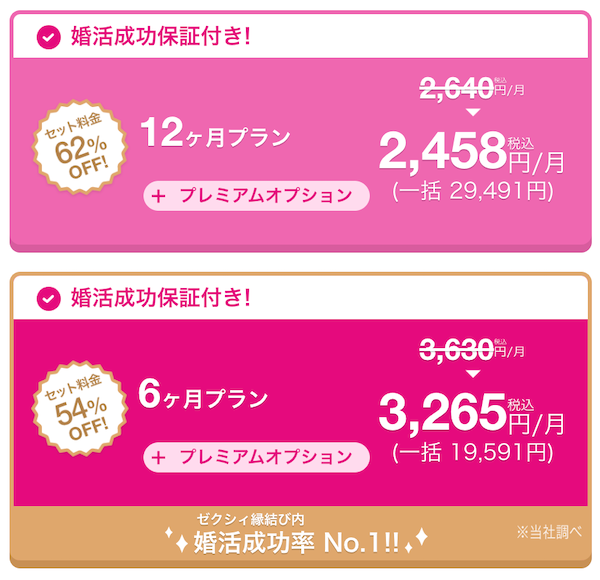Click the 62% OFF badge on 12-month plan
Image resolution: width=600 pixels, height=580 pixels.
[77, 149]
